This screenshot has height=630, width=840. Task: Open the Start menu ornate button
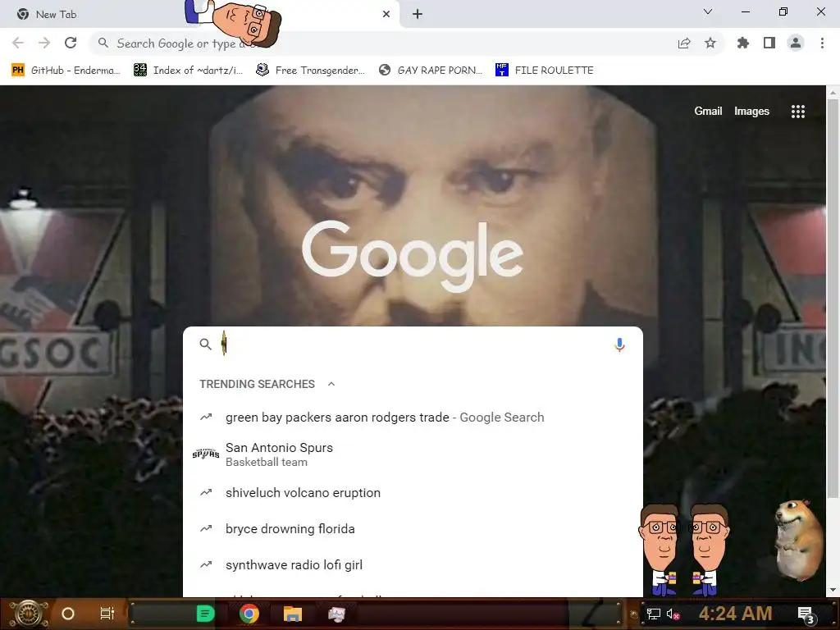(x=29, y=614)
